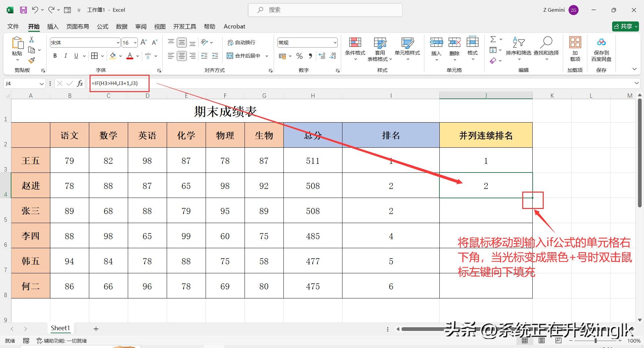
Task: Switch to the Formulas (公式) tab
Action: click(103, 26)
